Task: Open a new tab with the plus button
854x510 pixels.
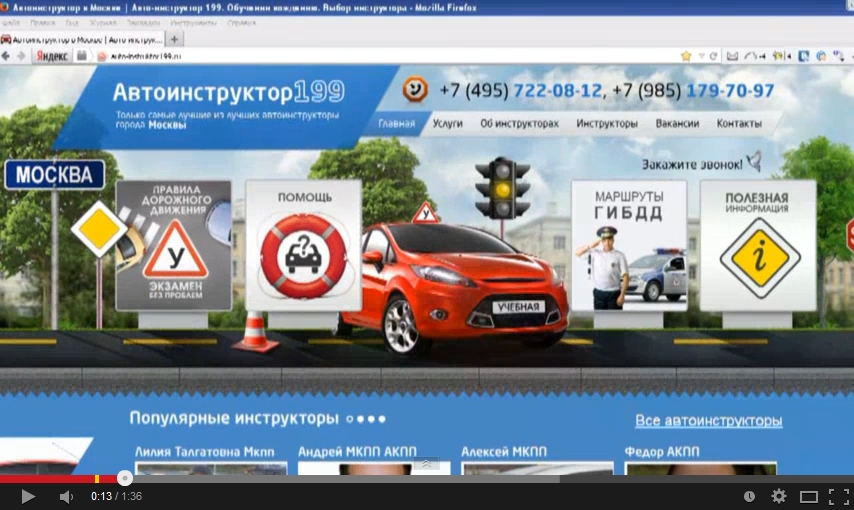Action: tap(174, 39)
